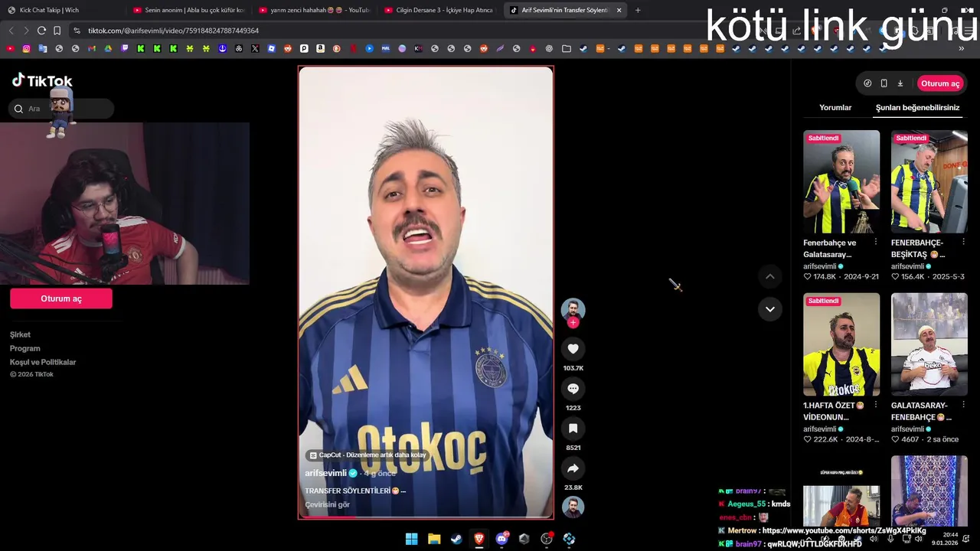
Task: Click the video progress bar at the bottom
Action: [x=426, y=517]
